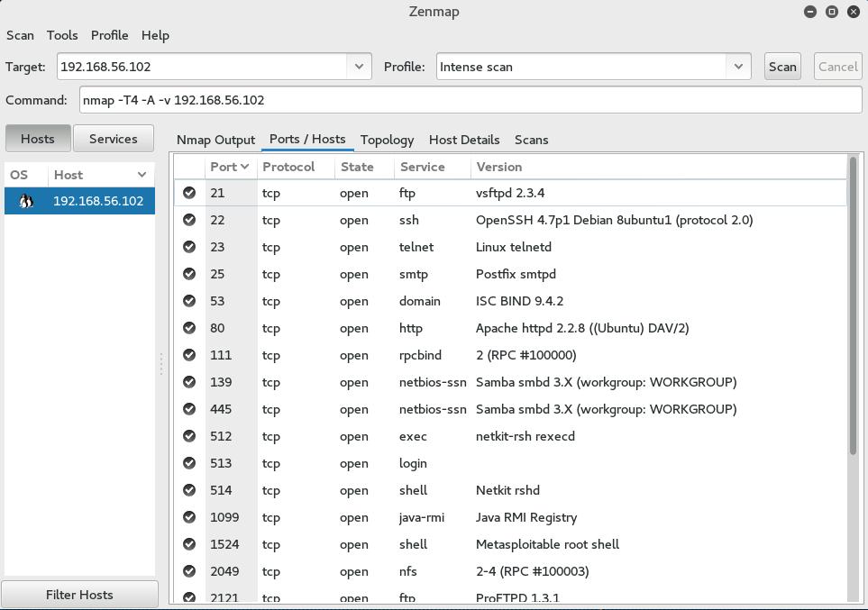The height and width of the screenshot is (610, 868).
Task: Click the open-port check icon for port 21
Action: [x=189, y=193]
